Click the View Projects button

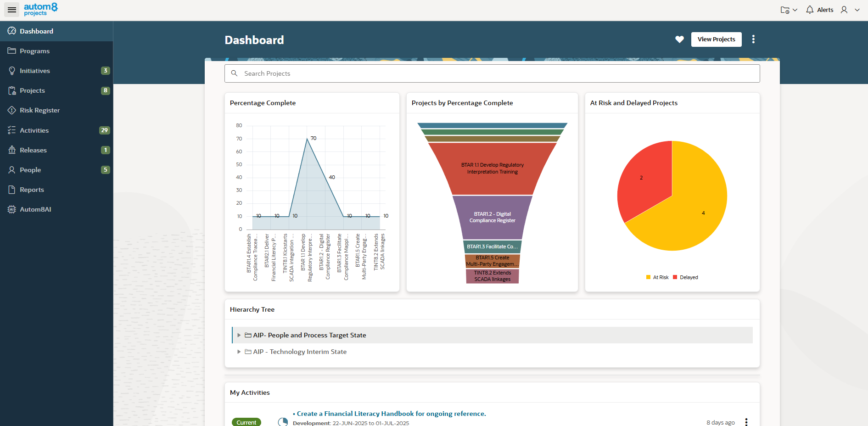click(716, 39)
